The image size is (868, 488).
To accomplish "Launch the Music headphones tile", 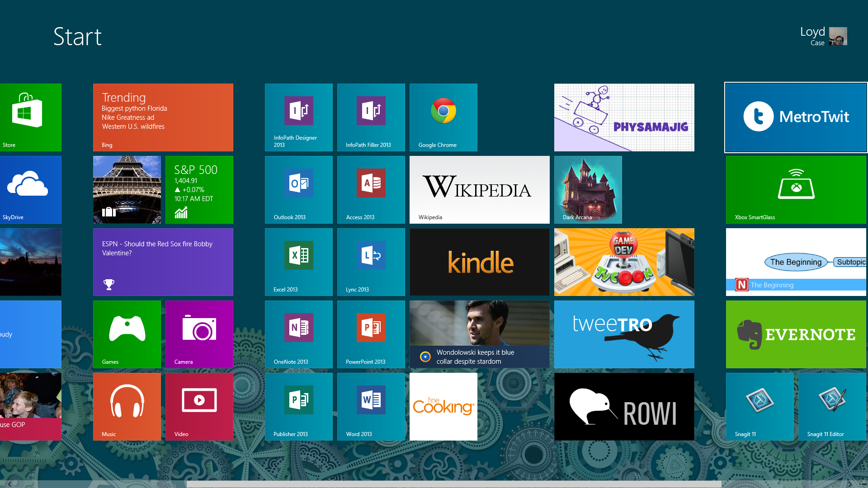I will [127, 406].
